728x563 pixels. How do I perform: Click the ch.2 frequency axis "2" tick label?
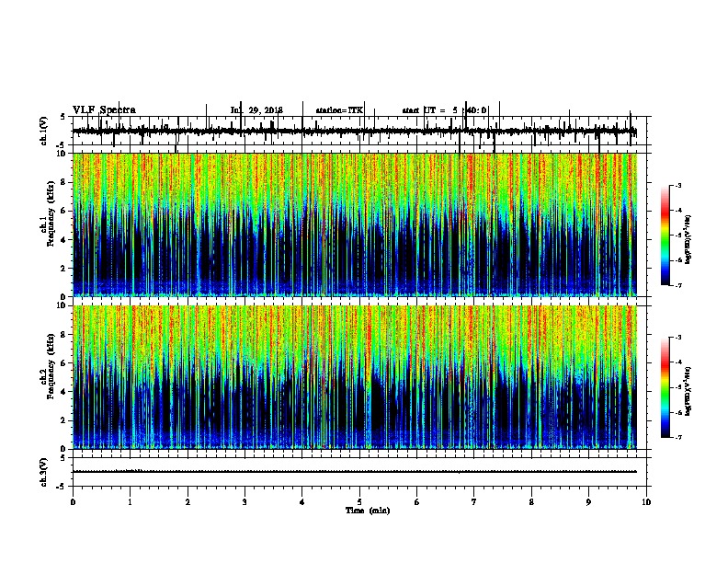pyautogui.click(x=63, y=420)
